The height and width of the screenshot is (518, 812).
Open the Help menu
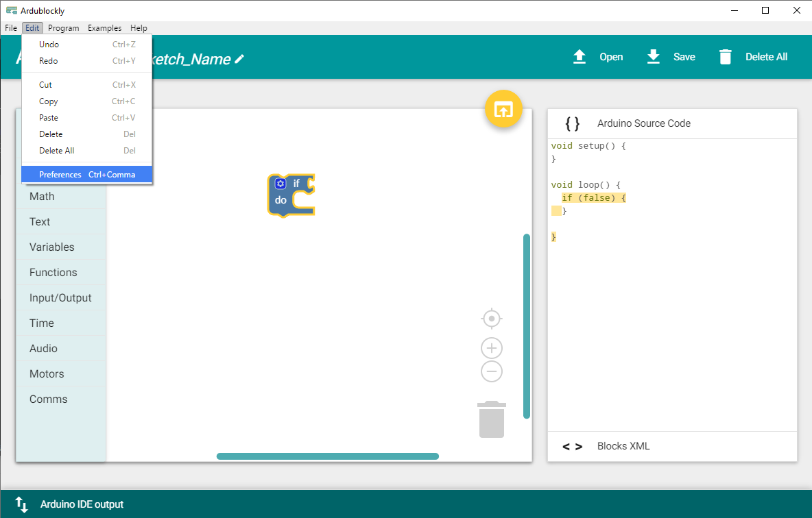tap(139, 28)
